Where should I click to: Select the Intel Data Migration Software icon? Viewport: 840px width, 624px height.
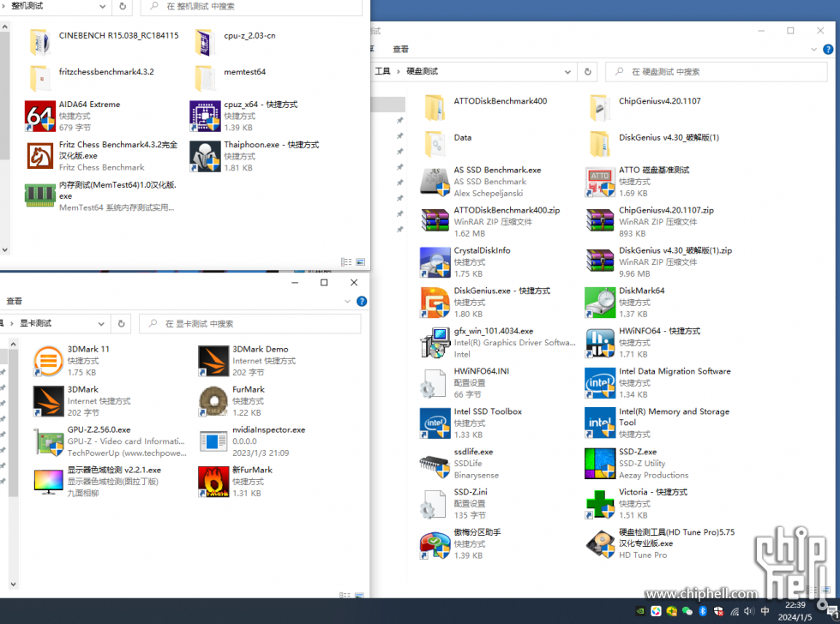(600, 382)
